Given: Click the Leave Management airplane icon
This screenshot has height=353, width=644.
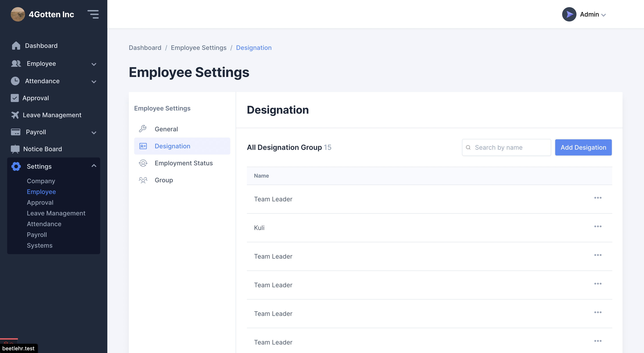Looking at the screenshot, I should point(15,115).
